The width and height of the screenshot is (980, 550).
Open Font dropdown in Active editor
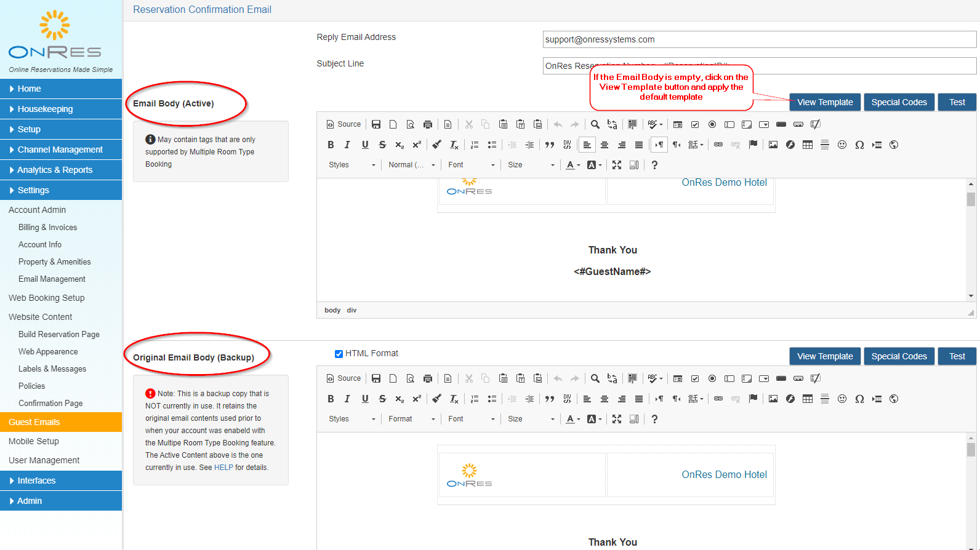pos(471,165)
